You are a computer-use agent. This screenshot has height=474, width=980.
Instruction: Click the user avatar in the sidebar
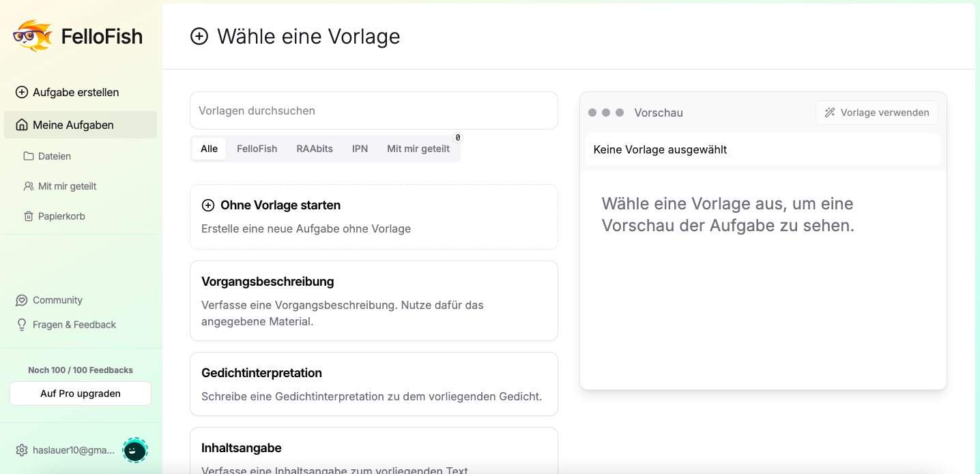[135, 450]
